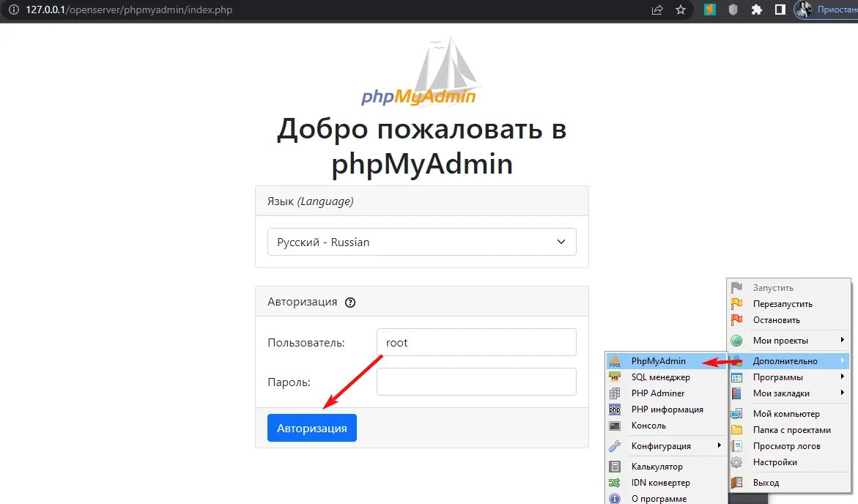This screenshot has height=504, width=858.
Task: Expand the Дополнительно submenu arrow
Action: (843, 360)
